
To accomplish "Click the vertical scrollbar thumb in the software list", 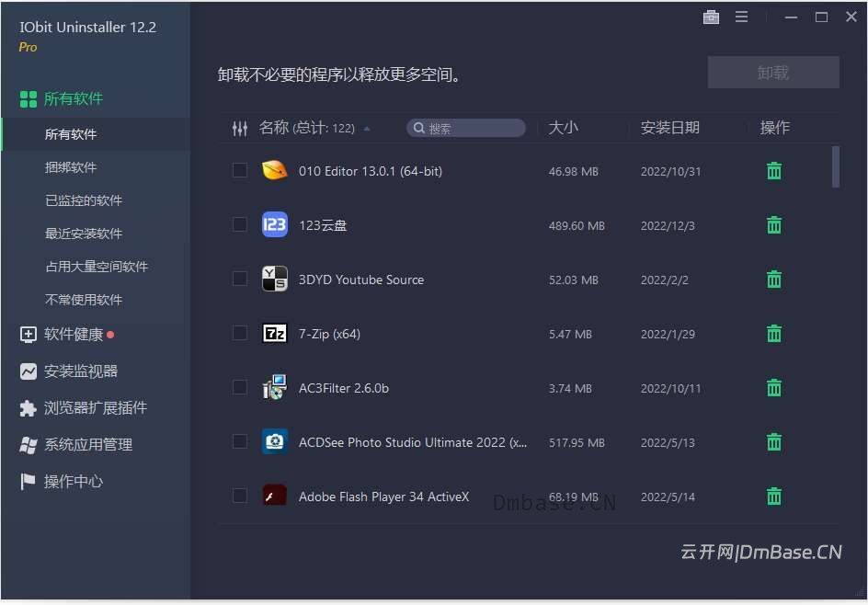I will pyautogui.click(x=835, y=166).
